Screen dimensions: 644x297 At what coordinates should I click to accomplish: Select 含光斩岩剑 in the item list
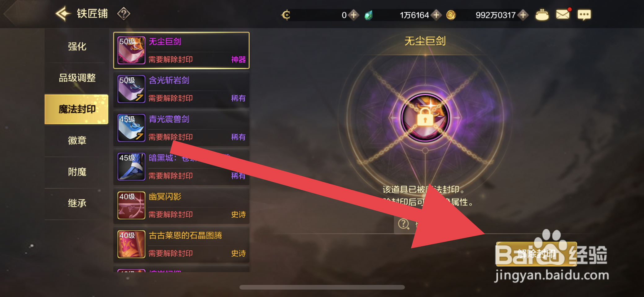click(x=182, y=89)
